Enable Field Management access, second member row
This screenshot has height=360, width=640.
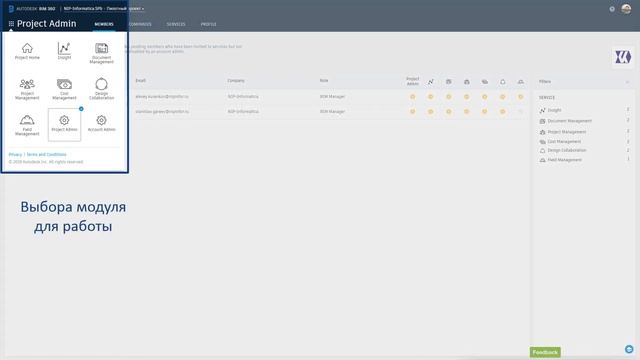tap(520, 111)
